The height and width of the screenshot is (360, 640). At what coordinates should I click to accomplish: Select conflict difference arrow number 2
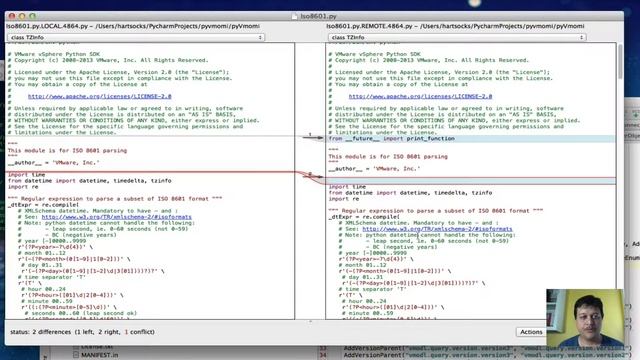(313, 176)
